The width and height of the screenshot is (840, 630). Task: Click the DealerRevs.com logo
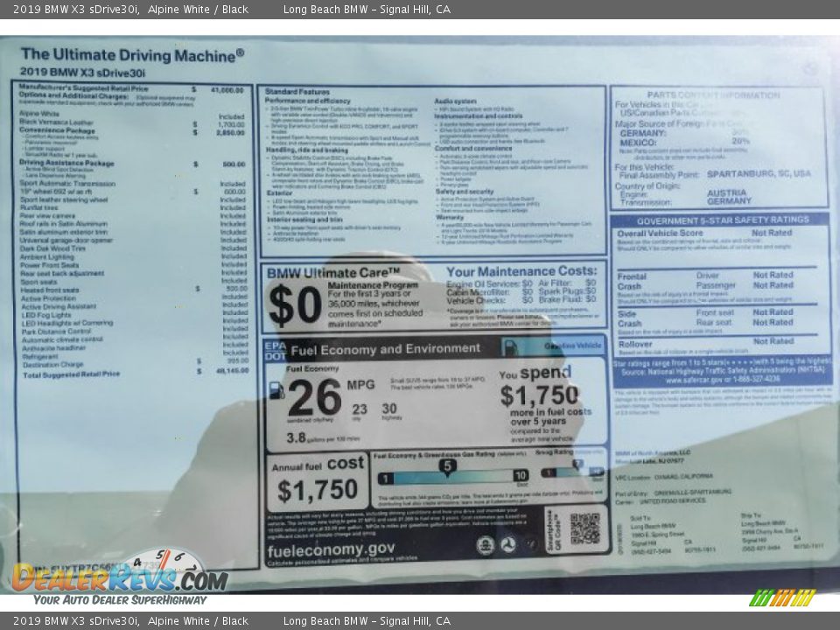coord(120,577)
